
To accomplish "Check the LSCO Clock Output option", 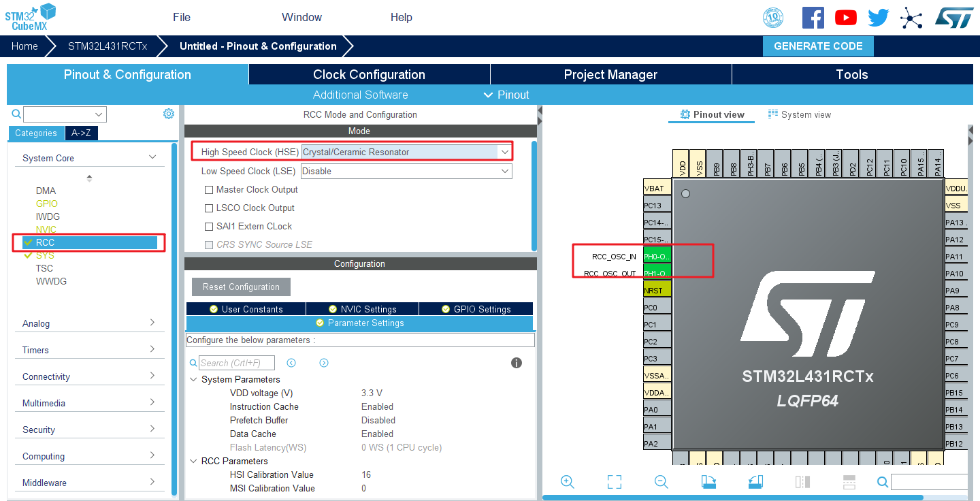I will 209,208.
